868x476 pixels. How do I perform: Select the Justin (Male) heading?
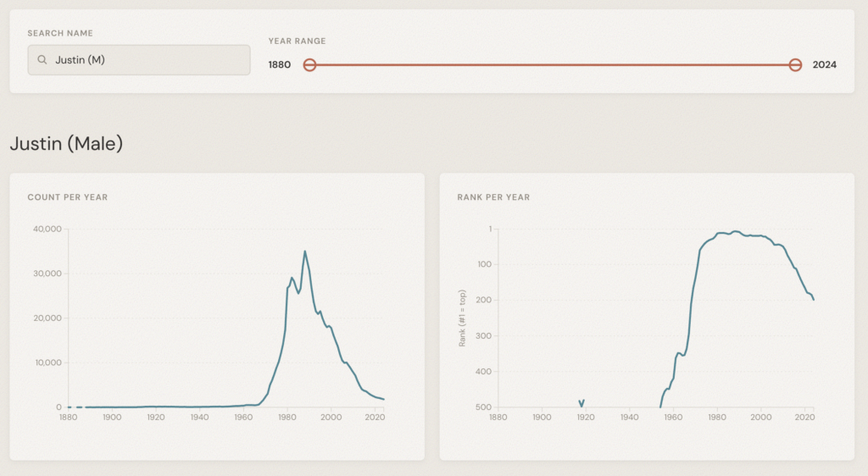point(66,144)
